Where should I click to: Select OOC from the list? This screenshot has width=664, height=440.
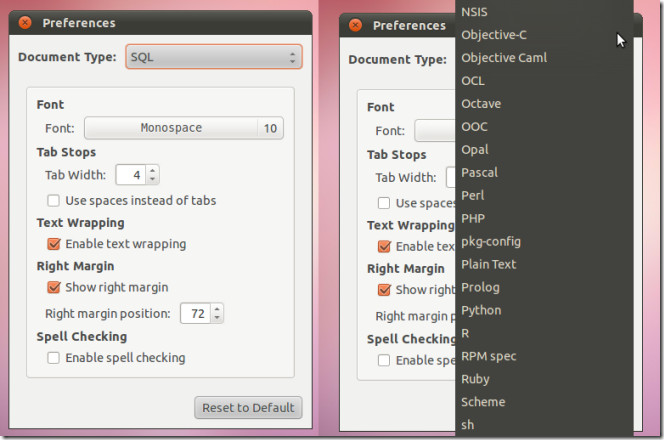point(544,127)
